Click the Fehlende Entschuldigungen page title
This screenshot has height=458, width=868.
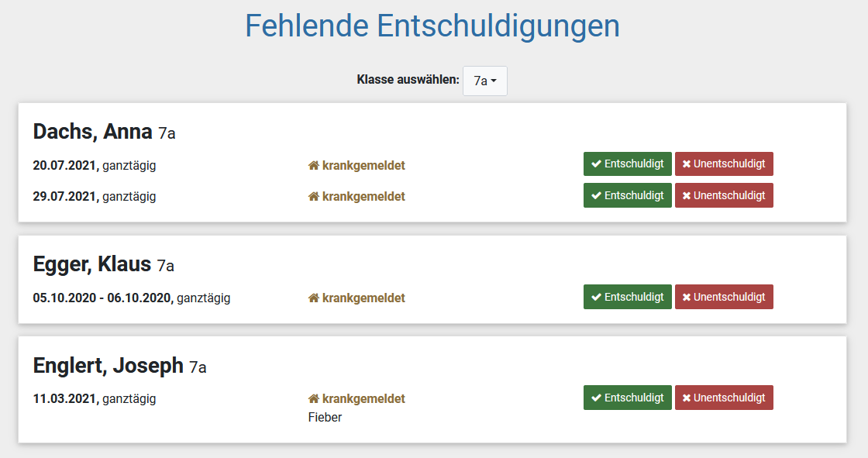432,26
